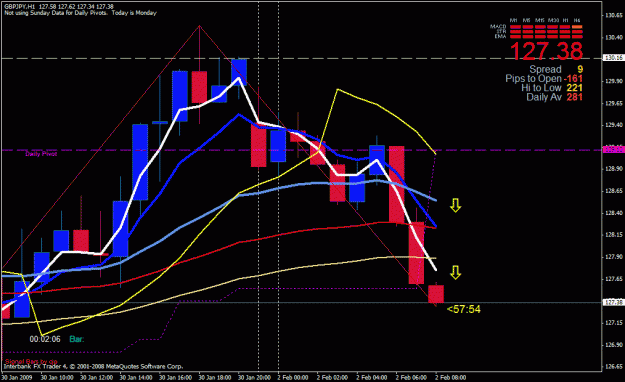The height and width of the screenshot is (382, 625).
Task: Select the orange MACD H4 signal bar
Action: coord(577,27)
